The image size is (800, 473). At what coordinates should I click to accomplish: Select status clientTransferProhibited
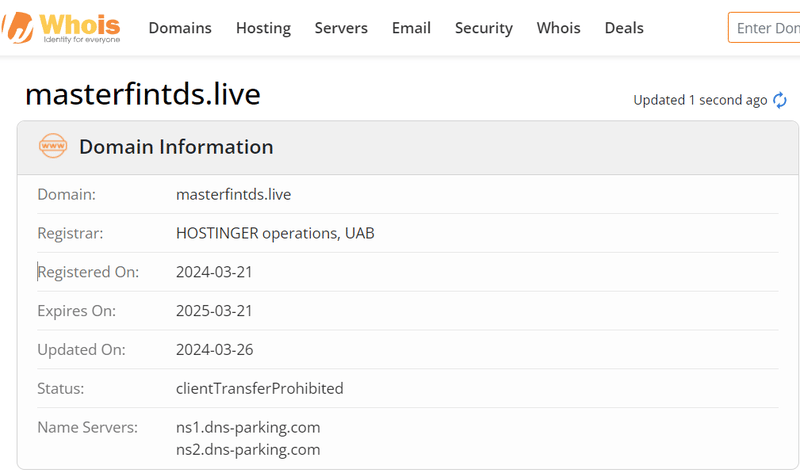tap(260, 388)
